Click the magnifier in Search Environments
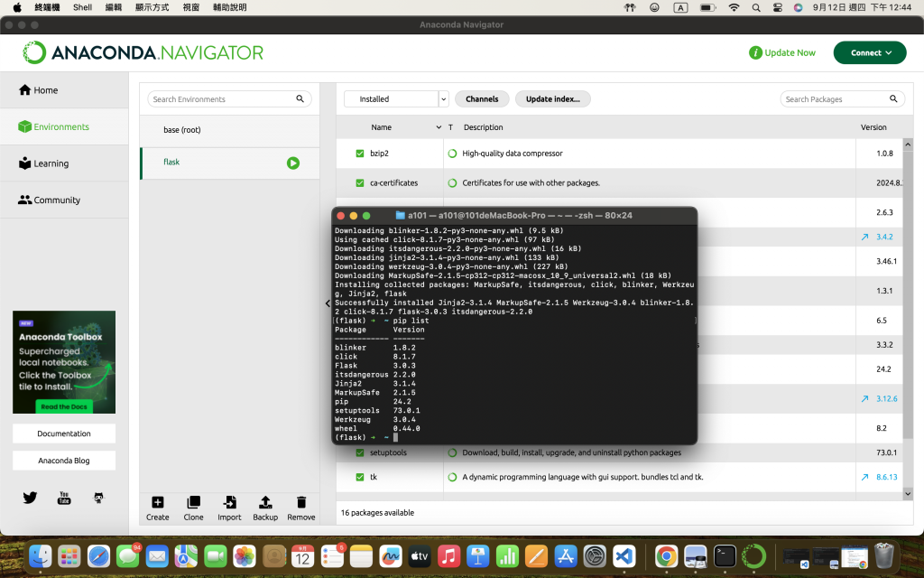The image size is (924, 578). coord(300,99)
